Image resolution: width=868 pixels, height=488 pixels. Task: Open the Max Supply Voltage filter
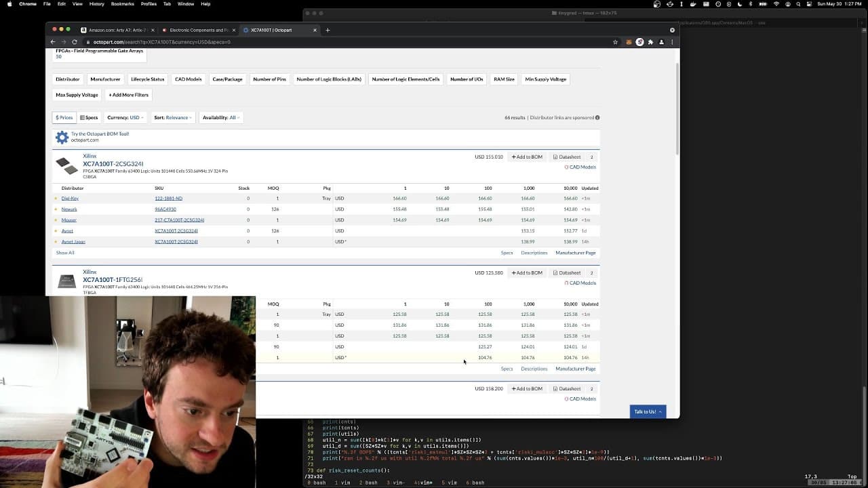(x=77, y=95)
